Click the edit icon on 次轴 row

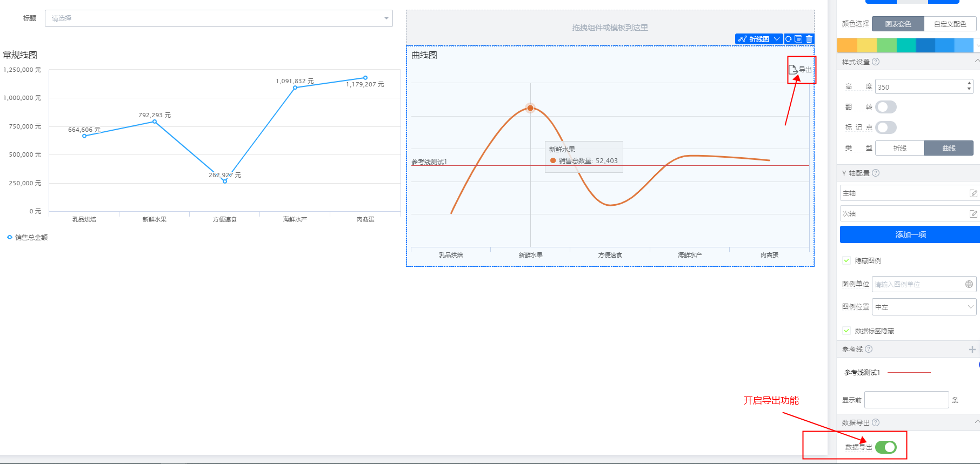point(973,214)
